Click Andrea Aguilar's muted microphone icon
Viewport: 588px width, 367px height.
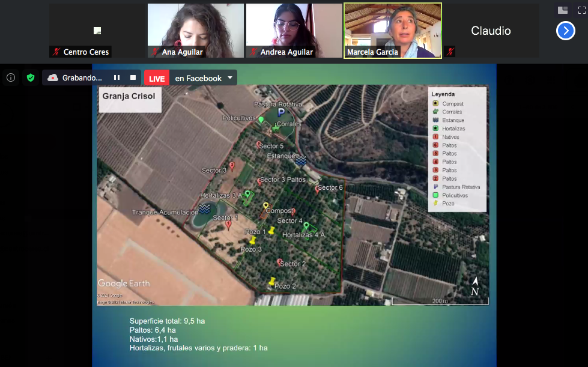253,52
